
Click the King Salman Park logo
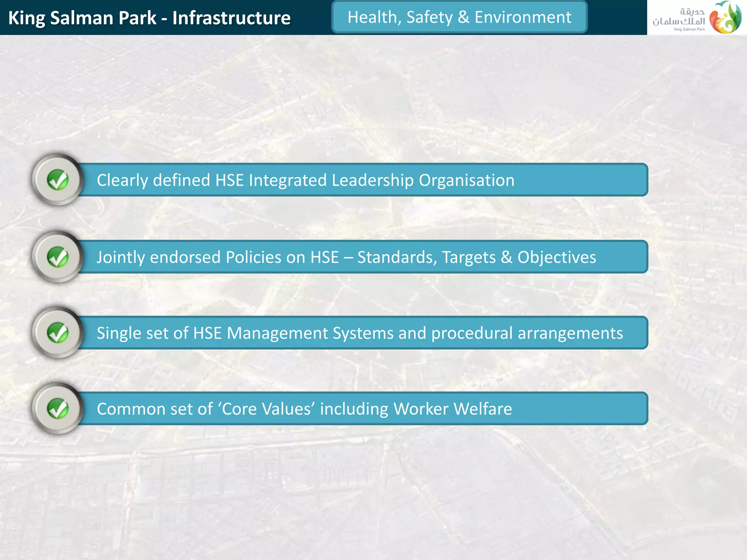697,17
